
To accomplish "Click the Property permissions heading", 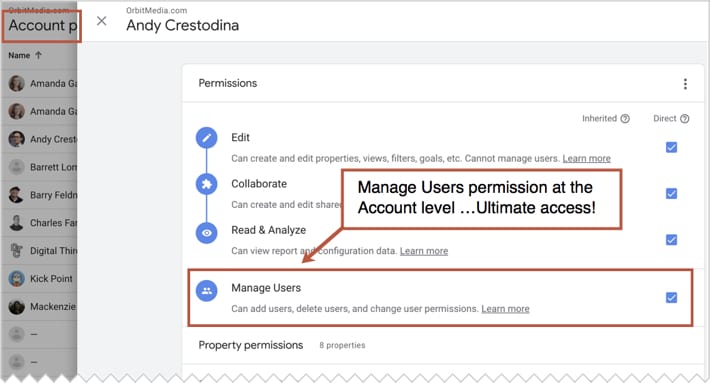I will pyautogui.click(x=250, y=345).
